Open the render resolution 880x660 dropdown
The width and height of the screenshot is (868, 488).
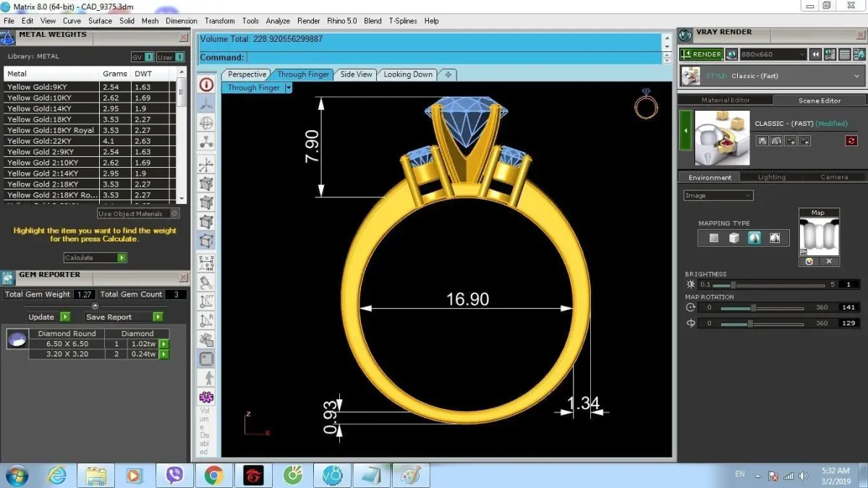pos(773,54)
